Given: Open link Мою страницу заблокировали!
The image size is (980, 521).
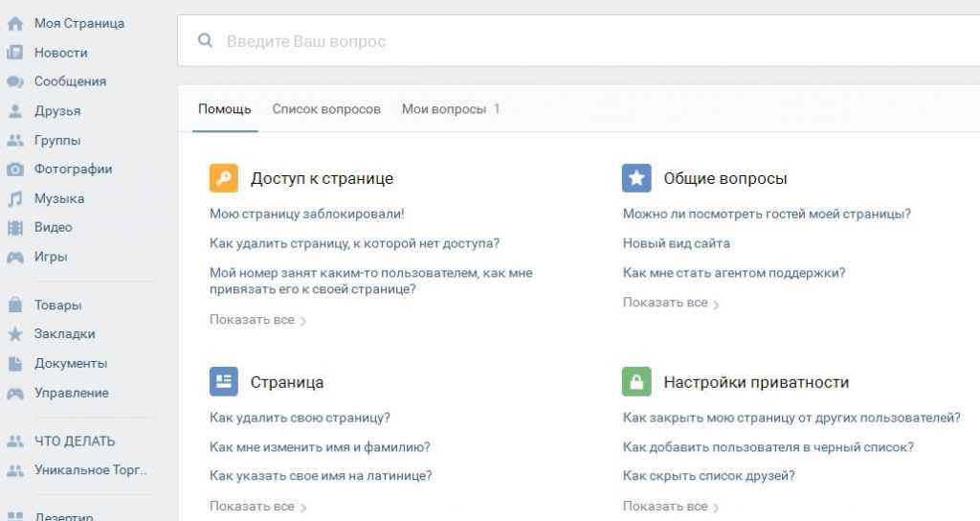Looking at the screenshot, I should 306,214.
